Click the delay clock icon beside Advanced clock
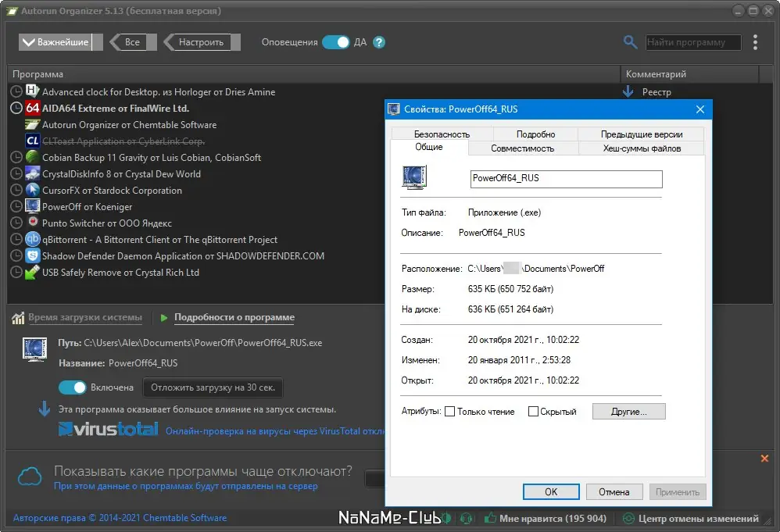Image resolution: width=780 pixels, height=532 pixels. pyautogui.click(x=16, y=91)
